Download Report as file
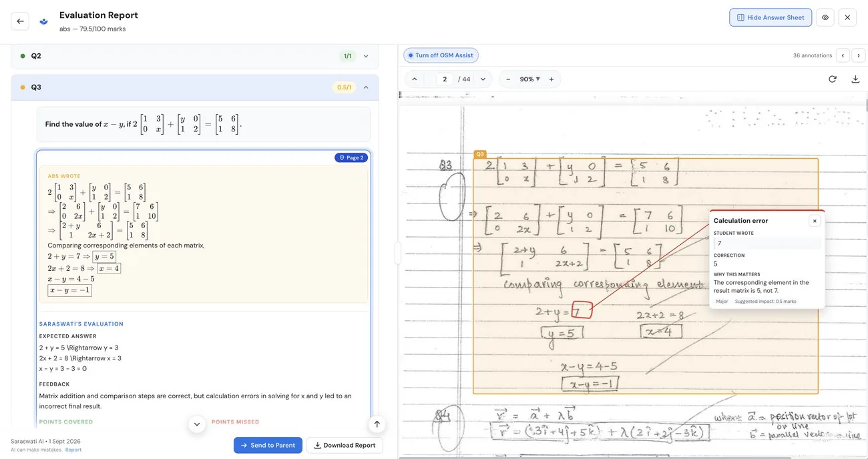Screen dimensions: 868x459 coord(345,445)
